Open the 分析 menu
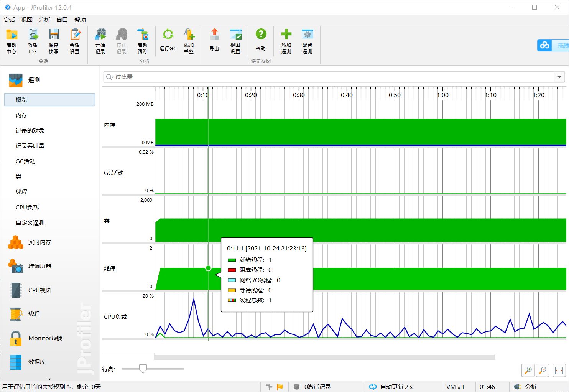Viewport: 569px width, 392px height. (x=44, y=20)
